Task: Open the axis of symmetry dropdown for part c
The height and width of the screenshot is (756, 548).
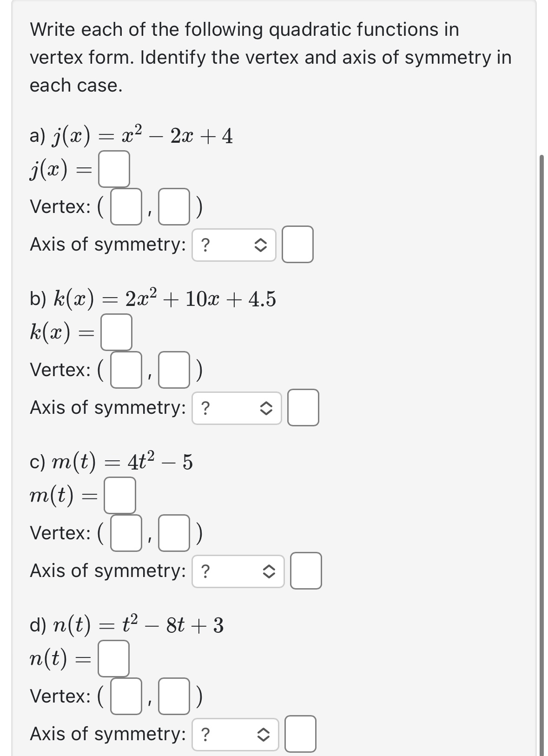Action: pyautogui.click(x=237, y=571)
